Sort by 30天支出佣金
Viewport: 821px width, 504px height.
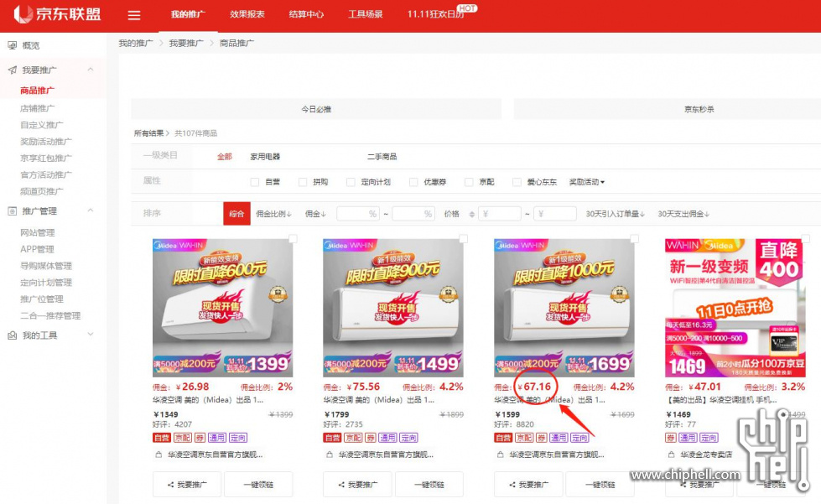point(683,214)
